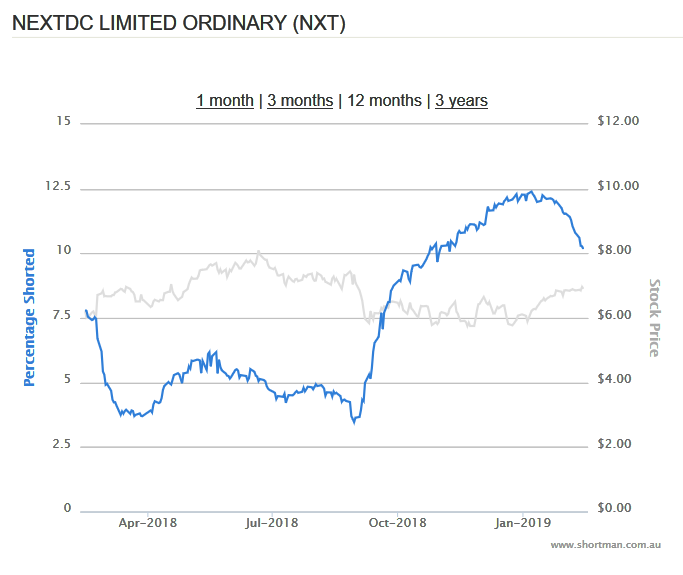This screenshot has width=683, height=575.
Task: Click the $4.00 price axis value
Action: (x=614, y=379)
